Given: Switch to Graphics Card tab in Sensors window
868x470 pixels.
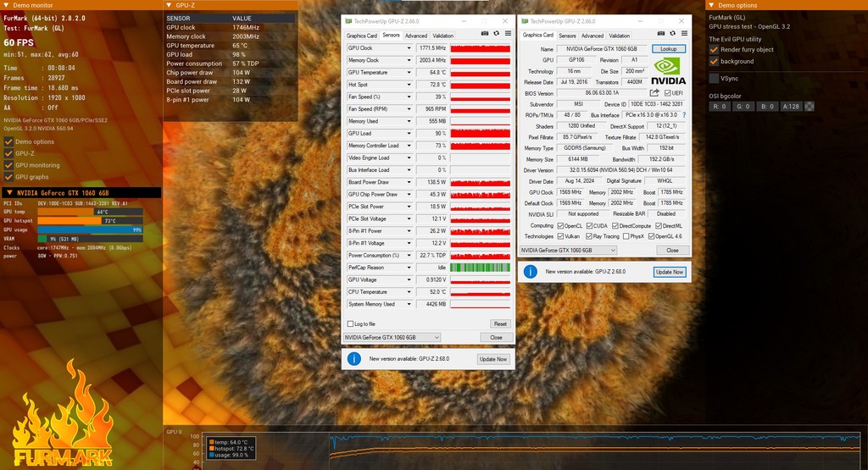Looking at the screenshot, I should (x=361, y=36).
